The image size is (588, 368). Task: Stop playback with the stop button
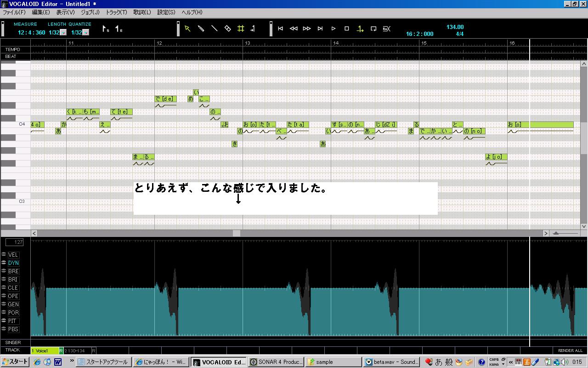pyautogui.click(x=347, y=29)
